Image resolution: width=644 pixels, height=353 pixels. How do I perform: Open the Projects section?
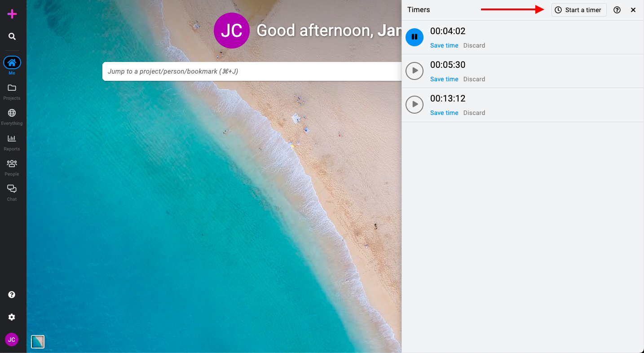[x=12, y=91]
